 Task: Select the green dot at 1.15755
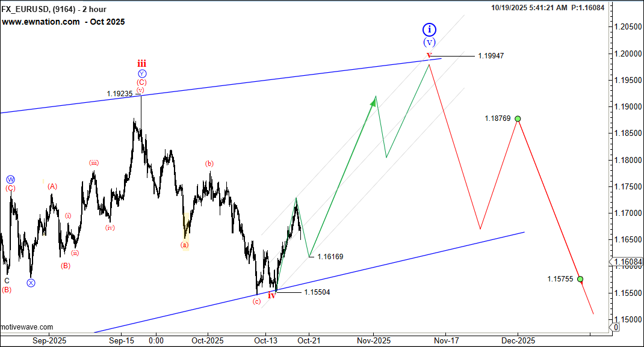[580, 279]
